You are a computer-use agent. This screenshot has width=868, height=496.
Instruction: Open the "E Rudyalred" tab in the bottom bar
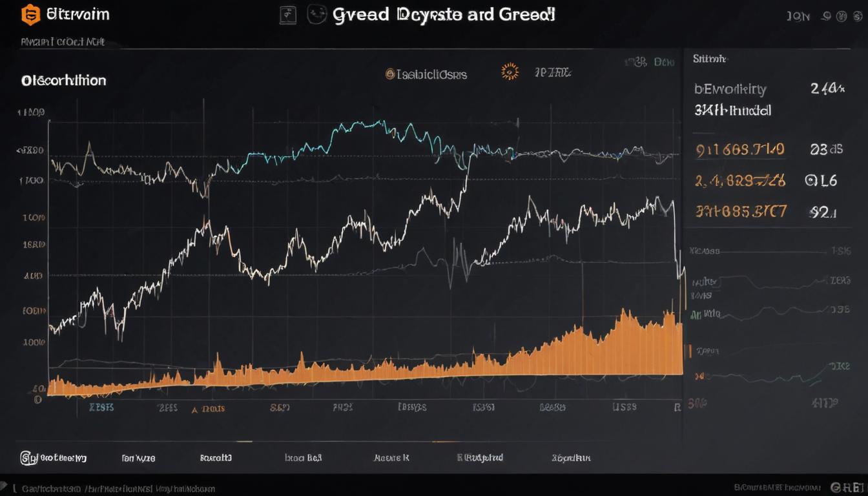[x=480, y=458]
